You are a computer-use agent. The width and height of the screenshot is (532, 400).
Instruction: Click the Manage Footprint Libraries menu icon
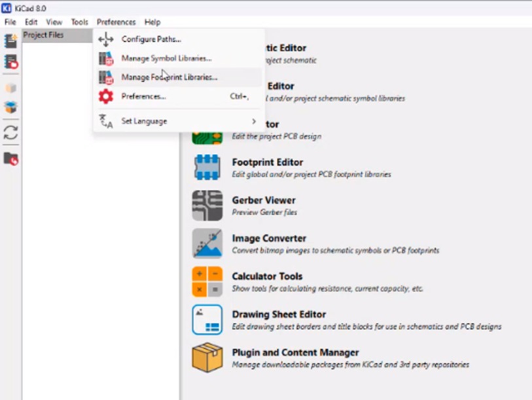[106, 77]
